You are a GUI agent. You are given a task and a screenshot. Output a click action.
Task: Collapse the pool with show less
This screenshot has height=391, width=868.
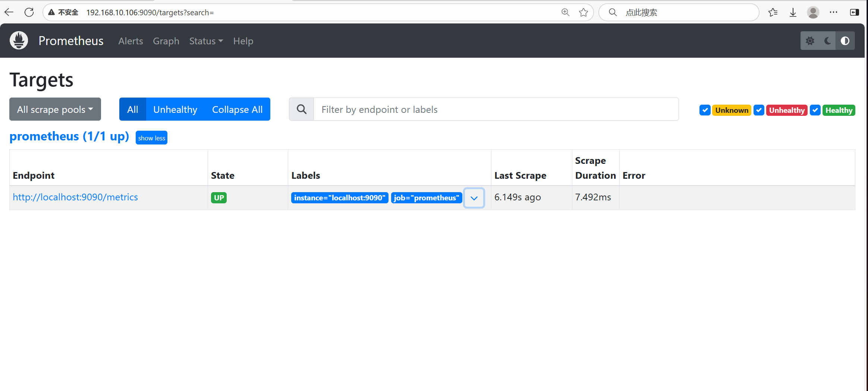click(151, 138)
